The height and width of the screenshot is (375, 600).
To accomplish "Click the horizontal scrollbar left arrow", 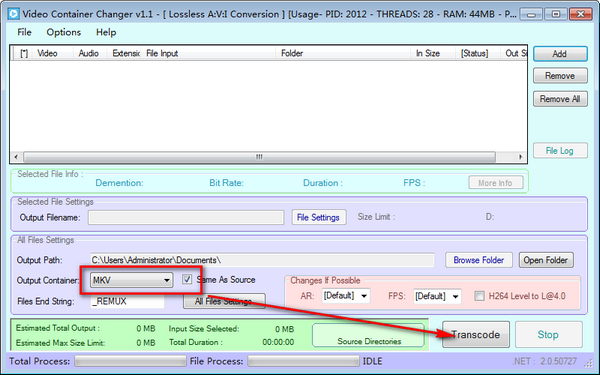I will coord(16,157).
